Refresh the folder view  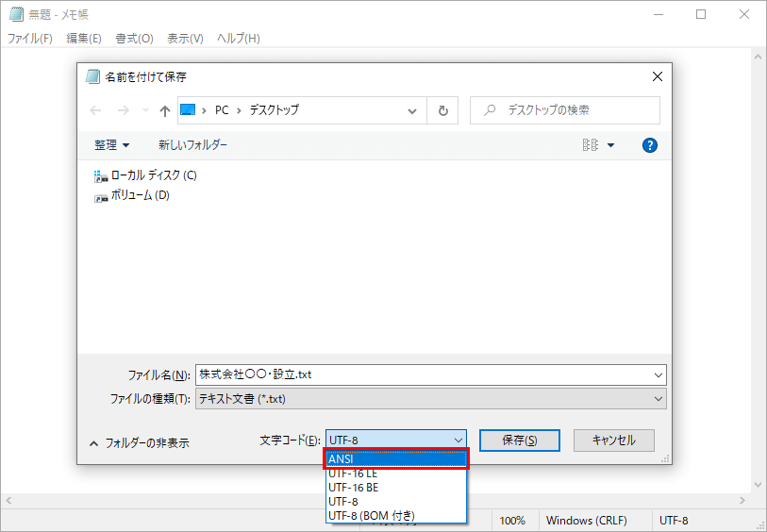point(442,111)
